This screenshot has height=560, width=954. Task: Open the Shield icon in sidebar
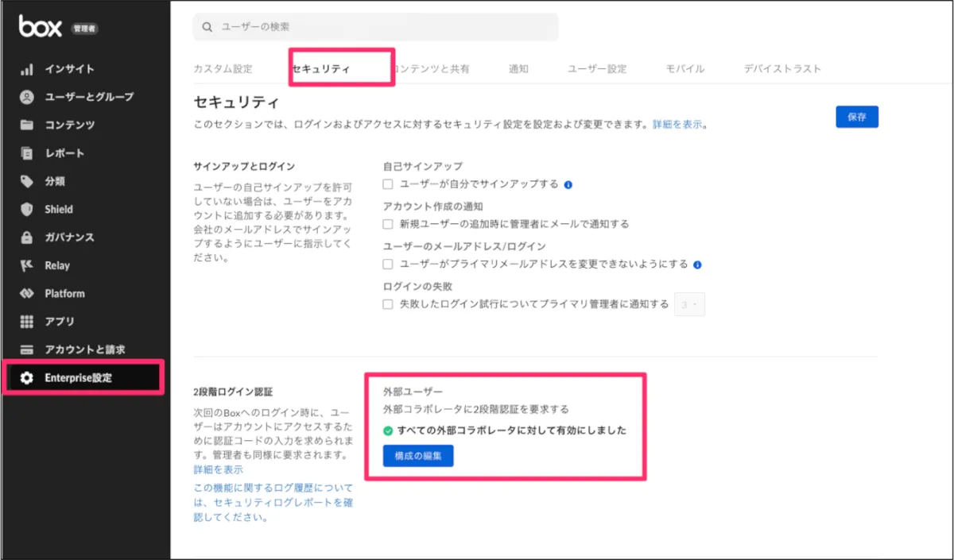coord(27,210)
